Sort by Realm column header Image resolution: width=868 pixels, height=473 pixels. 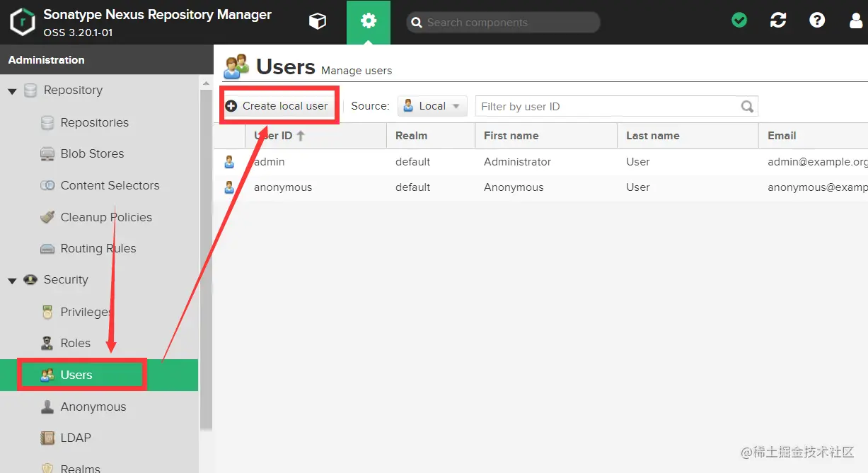click(x=431, y=136)
